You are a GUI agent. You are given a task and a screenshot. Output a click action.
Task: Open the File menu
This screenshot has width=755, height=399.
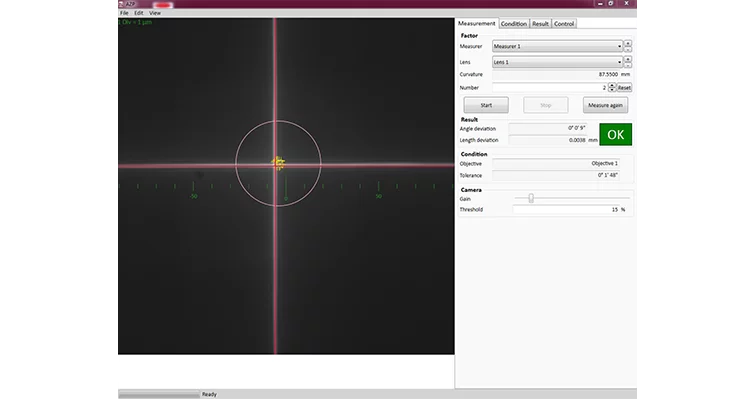pos(124,13)
